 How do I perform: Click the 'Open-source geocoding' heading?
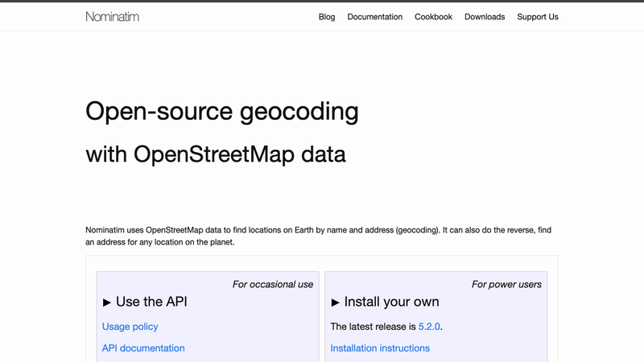click(222, 111)
